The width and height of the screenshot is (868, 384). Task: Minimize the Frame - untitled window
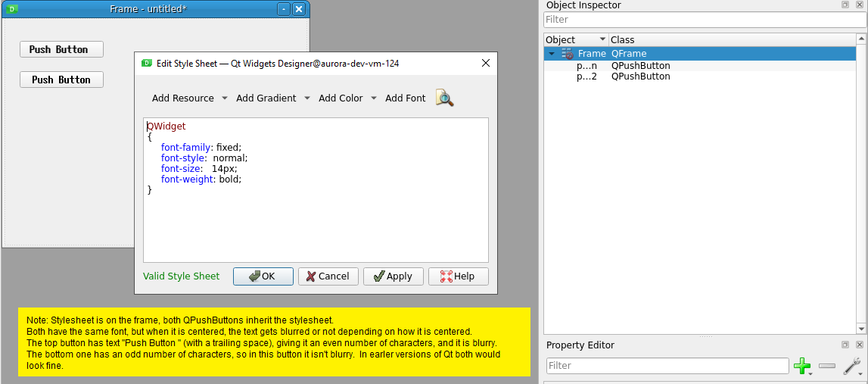[x=284, y=9]
